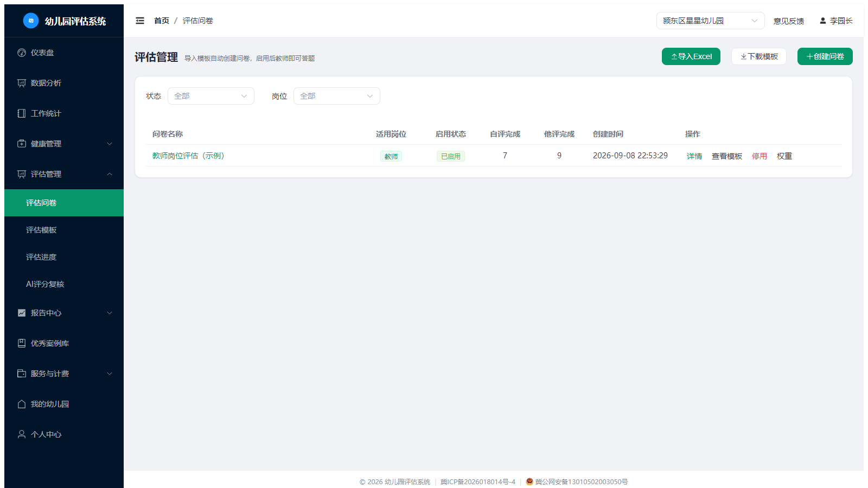Open the 颍东区星星幼儿园 school selector
Image resolution: width=868 pixels, height=488 pixels.
(x=711, y=21)
